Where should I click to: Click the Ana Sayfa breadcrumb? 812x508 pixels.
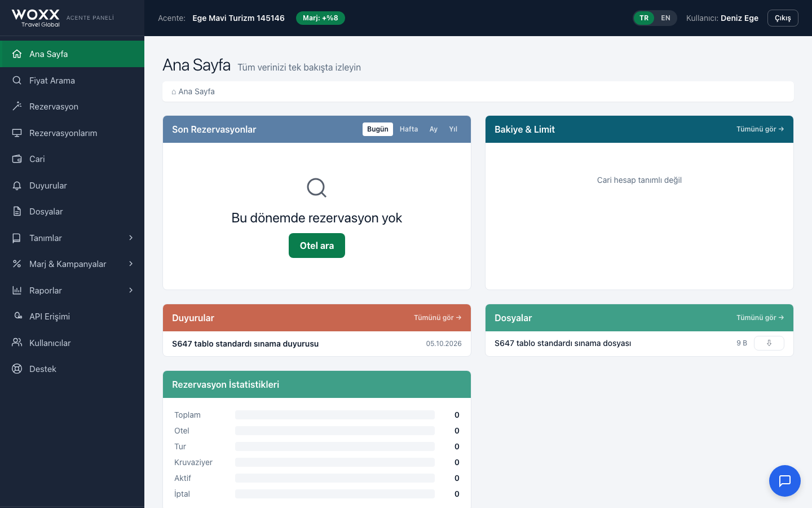pyautogui.click(x=193, y=91)
